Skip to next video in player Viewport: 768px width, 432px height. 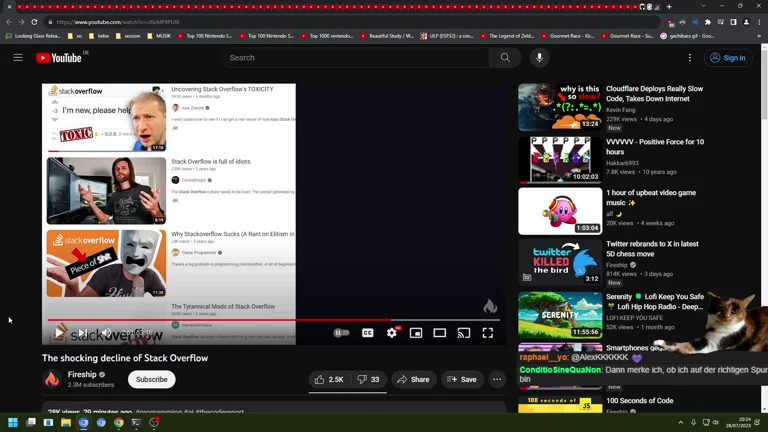[x=83, y=333]
